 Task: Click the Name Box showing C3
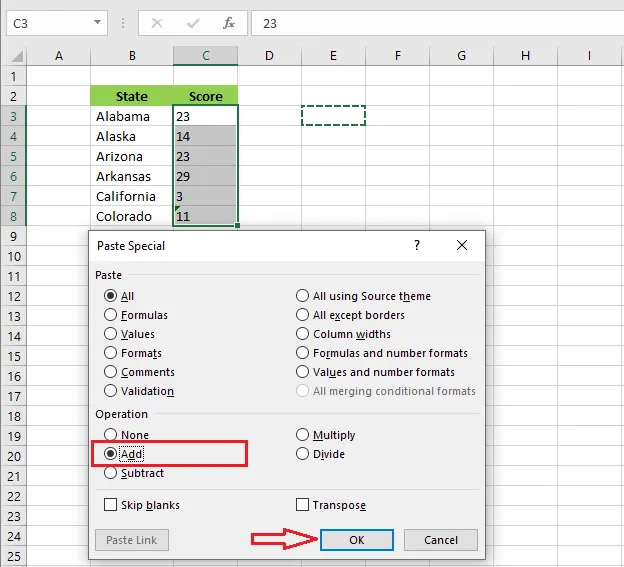tap(57, 23)
